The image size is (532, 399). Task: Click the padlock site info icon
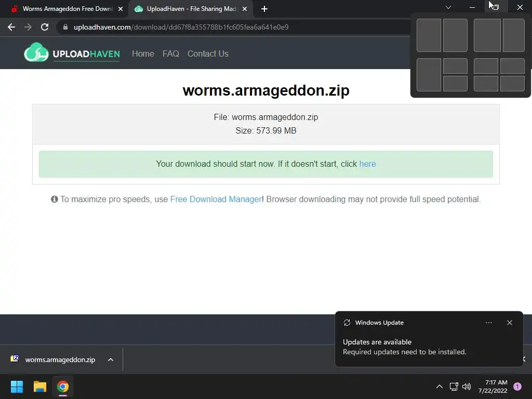point(65,27)
